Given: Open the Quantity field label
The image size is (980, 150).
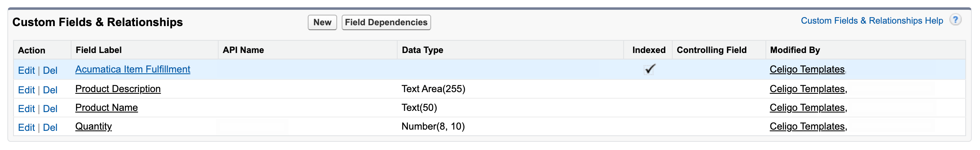Looking at the screenshot, I should (94, 126).
